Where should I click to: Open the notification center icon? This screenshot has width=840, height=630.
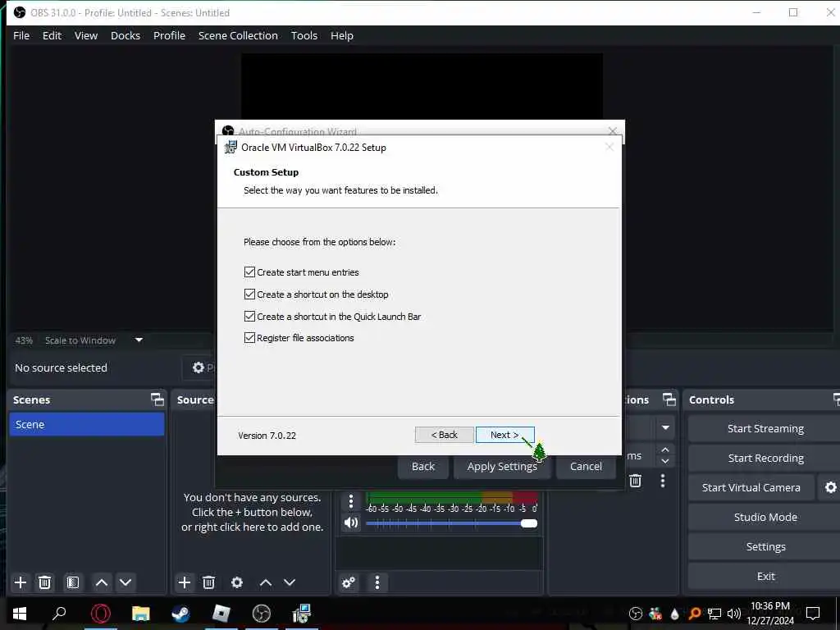pos(813,614)
